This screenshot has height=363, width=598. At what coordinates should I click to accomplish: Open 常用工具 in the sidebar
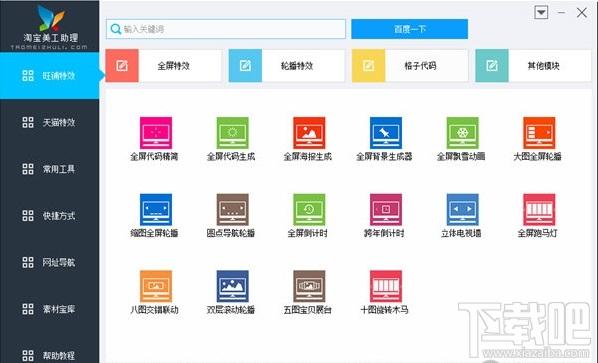(x=50, y=169)
